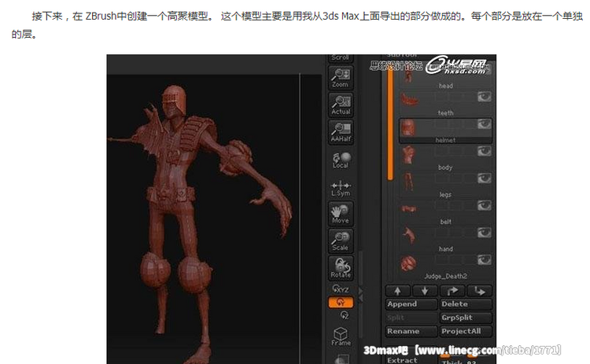Click the Zoom navigation tool

tap(341, 78)
